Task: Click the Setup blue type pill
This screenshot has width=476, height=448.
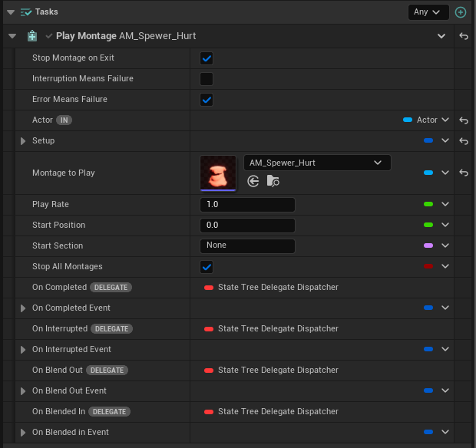Action: [428, 140]
